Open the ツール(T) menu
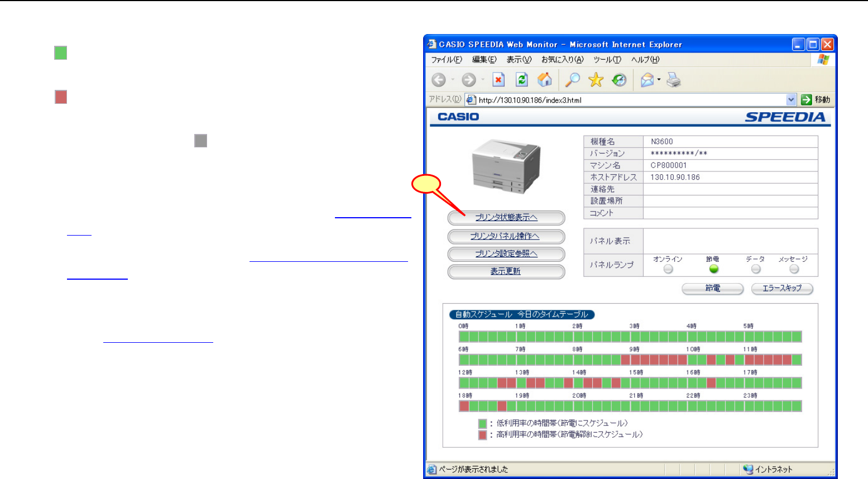This screenshot has width=868, height=479. [607, 60]
